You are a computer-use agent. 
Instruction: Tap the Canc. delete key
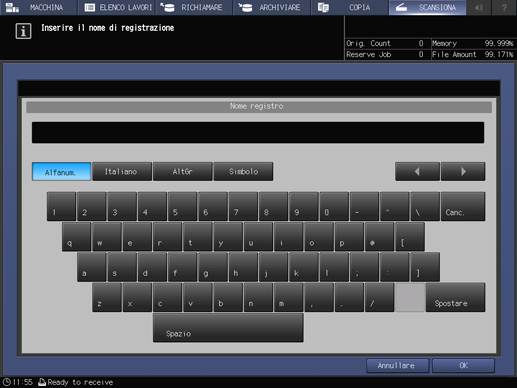click(x=463, y=206)
